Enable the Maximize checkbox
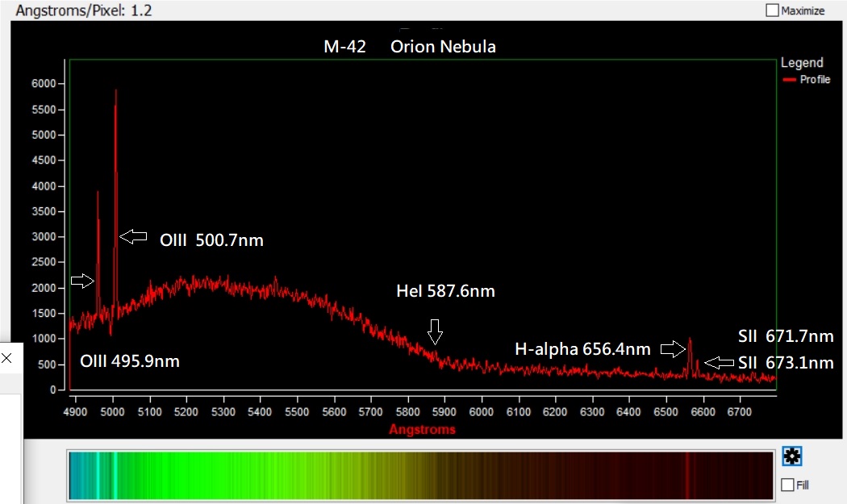 point(773,10)
